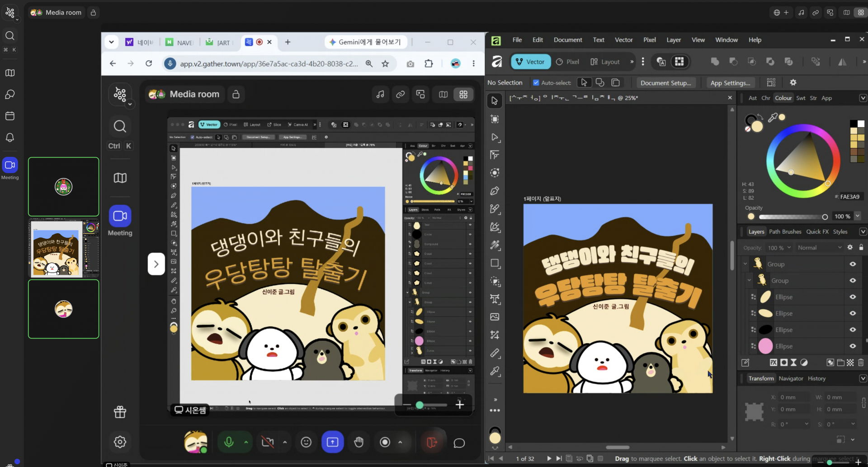Select the Artboard tool

click(495, 119)
